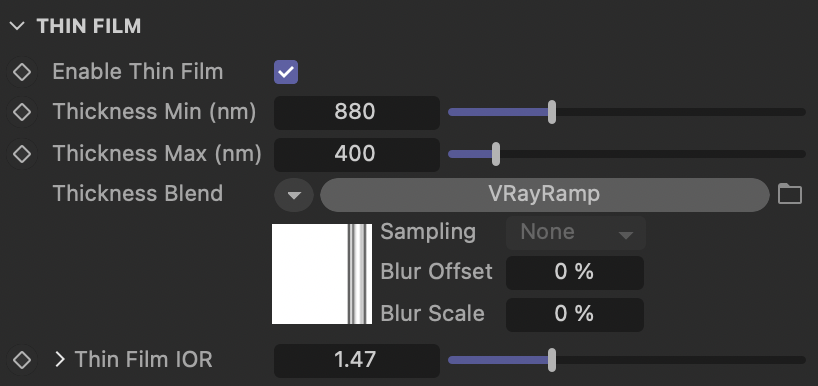Image resolution: width=818 pixels, height=386 pixels.
Task: Click the Thickness Max slider handle
Action: pyautogui.click(x=496, y=154)
